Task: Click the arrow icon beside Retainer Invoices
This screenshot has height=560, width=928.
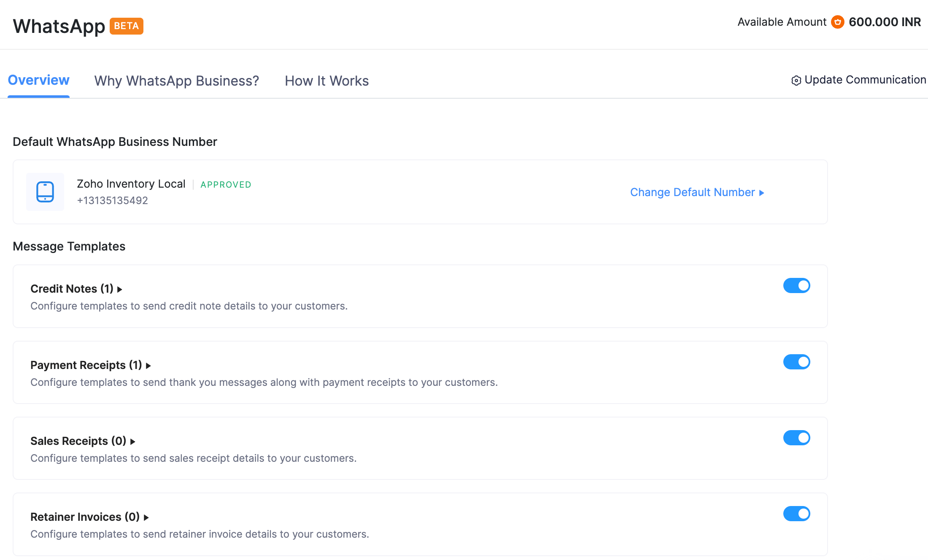Action: click(146, 517)
